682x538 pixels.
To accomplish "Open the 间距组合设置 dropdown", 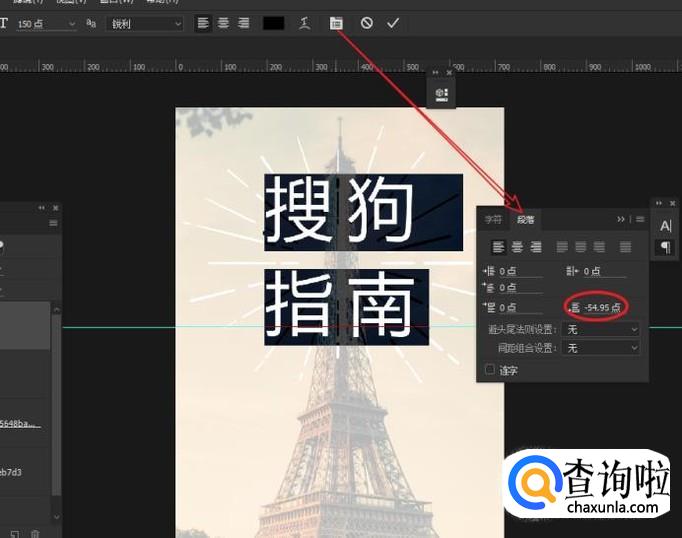I will click(600, 348).
